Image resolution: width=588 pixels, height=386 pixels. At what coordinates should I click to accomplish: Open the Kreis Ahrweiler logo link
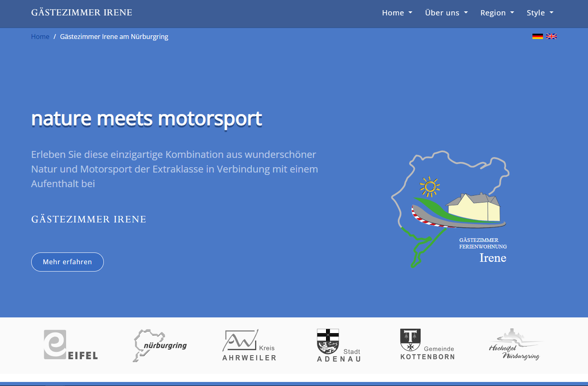coord(249,345)
